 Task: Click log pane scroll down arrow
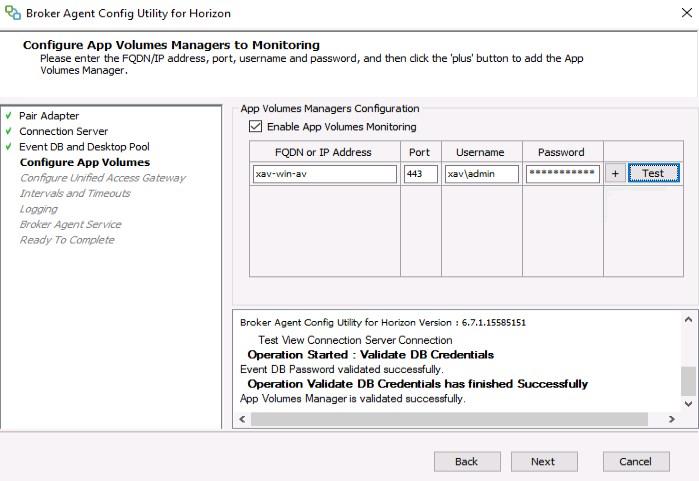point(688,403)
